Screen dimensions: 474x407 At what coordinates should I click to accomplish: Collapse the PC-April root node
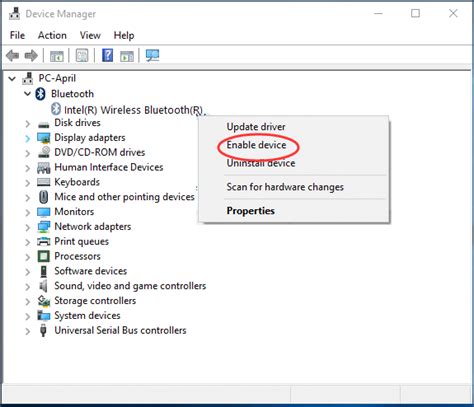[12, 79]
